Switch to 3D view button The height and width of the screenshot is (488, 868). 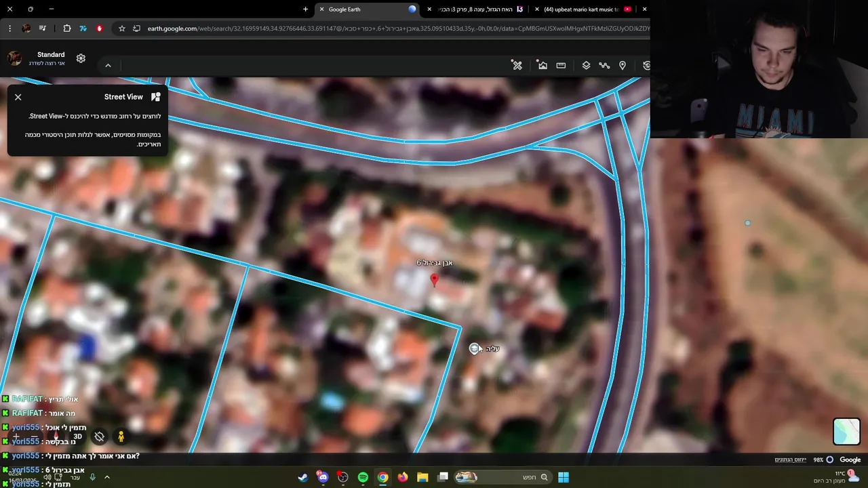[x=78, y=437]
